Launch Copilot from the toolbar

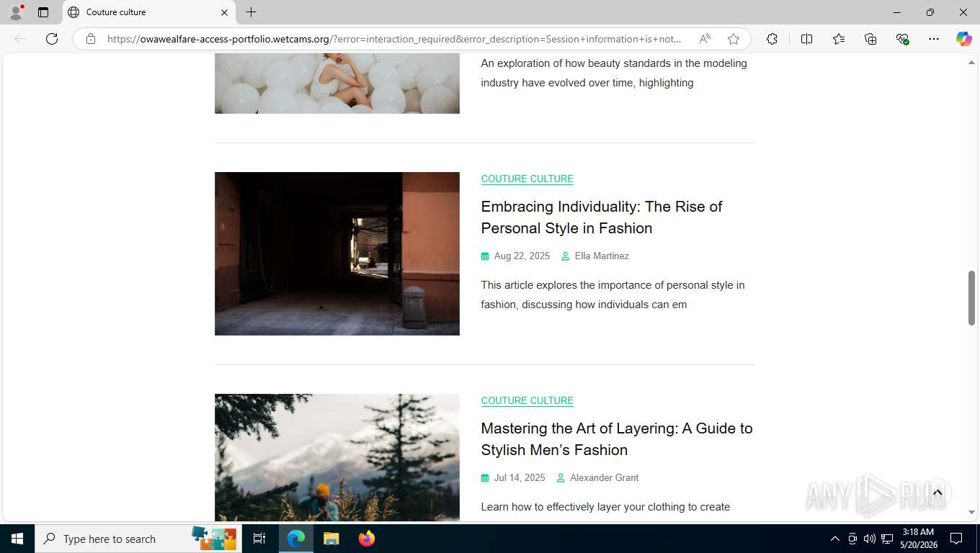964,39
